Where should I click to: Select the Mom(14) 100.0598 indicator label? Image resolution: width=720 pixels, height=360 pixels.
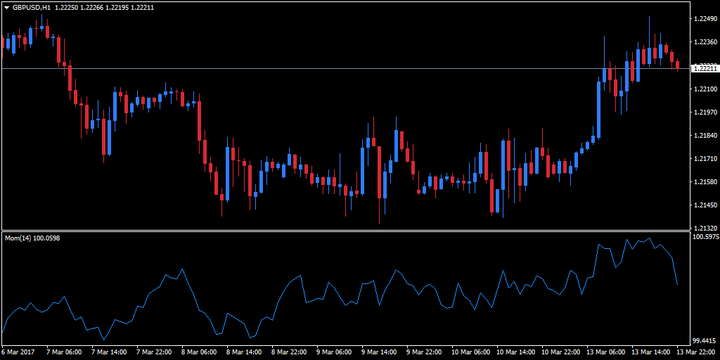click(x=32, y=238)
